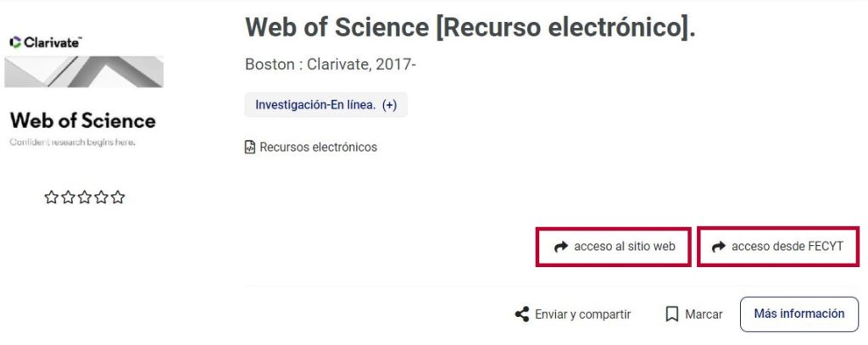Click the Enviar y compartir text

[582, 314]
